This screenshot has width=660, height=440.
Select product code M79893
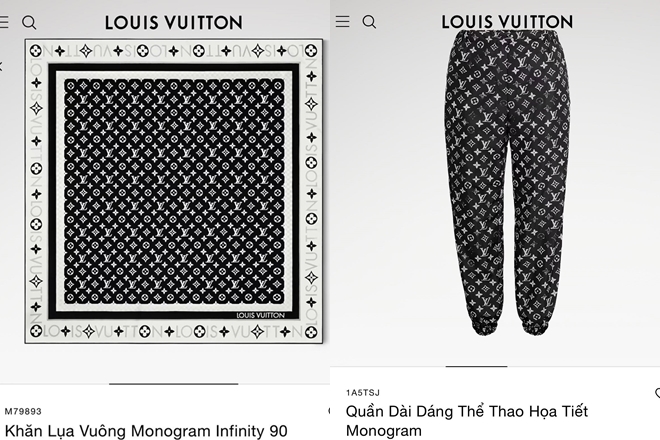[23, 411]
